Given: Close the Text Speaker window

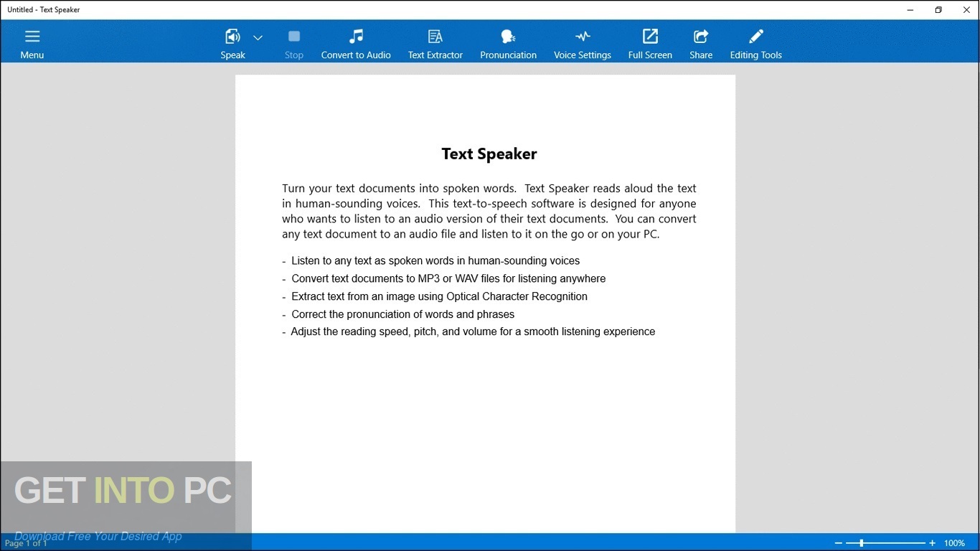Looking at the screenshot, I should coord(966,10).
